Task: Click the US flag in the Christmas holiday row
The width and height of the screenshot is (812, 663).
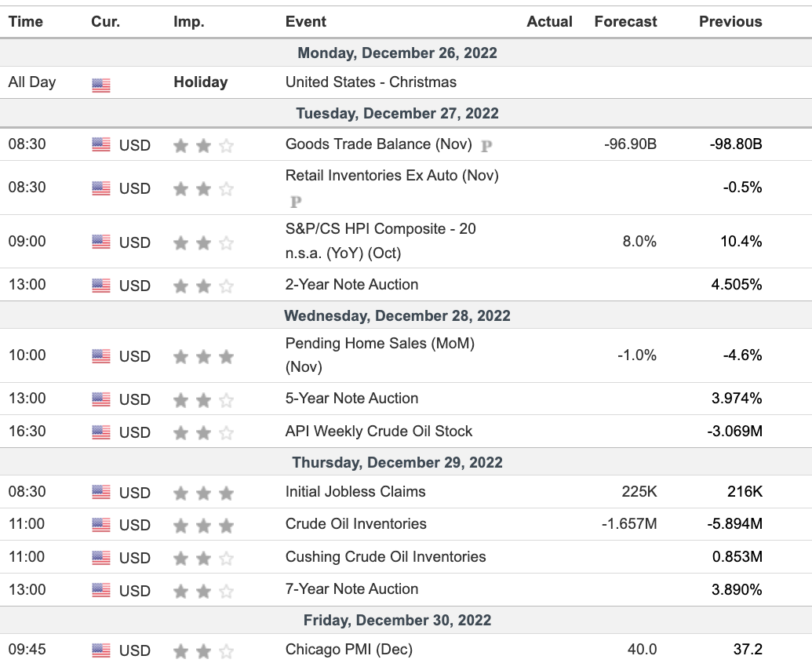Action: [101, 85]
